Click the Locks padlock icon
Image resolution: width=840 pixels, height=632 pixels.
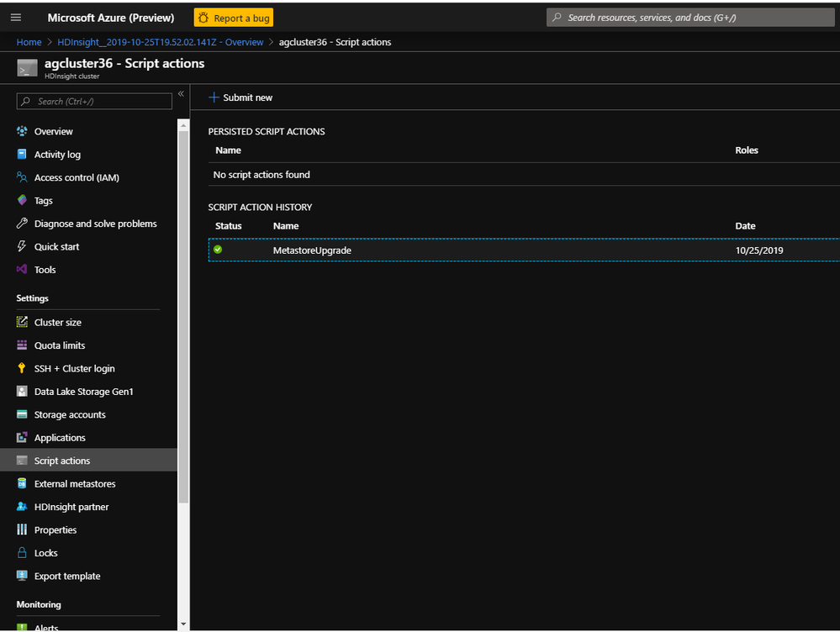22,552
